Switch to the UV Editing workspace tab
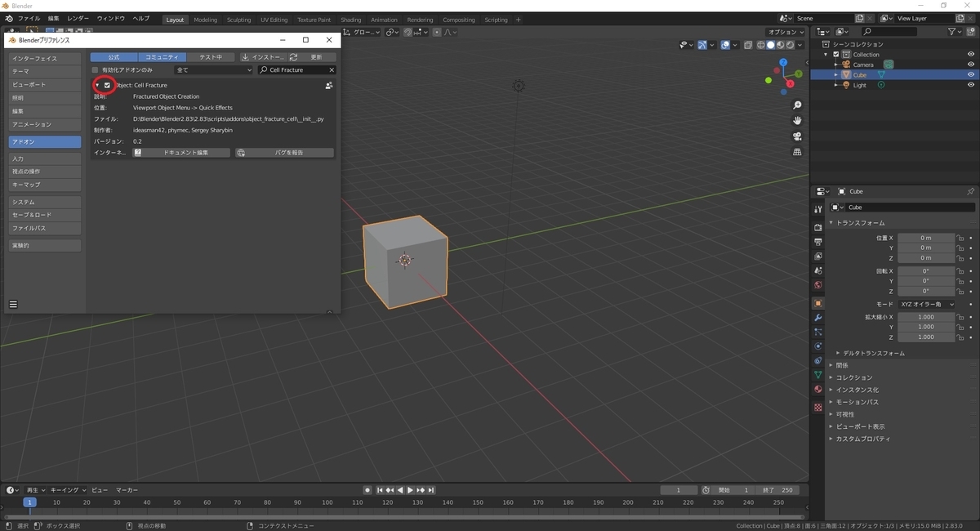980x531 pixels. point(274,20)
